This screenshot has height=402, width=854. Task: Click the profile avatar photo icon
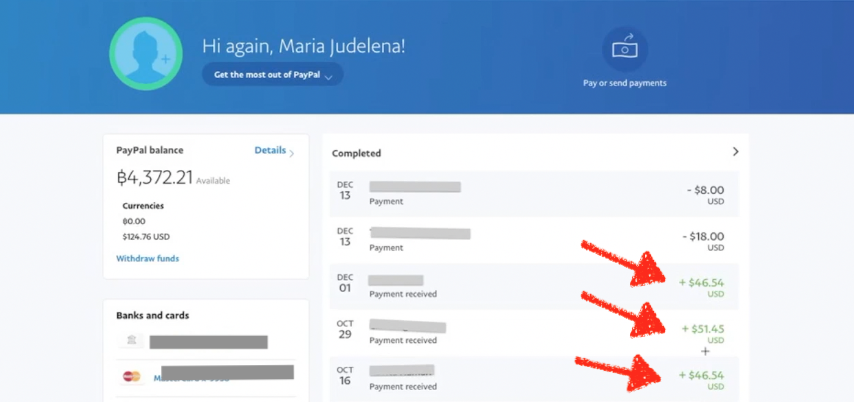pyautogui.click(x=146, y=54)
